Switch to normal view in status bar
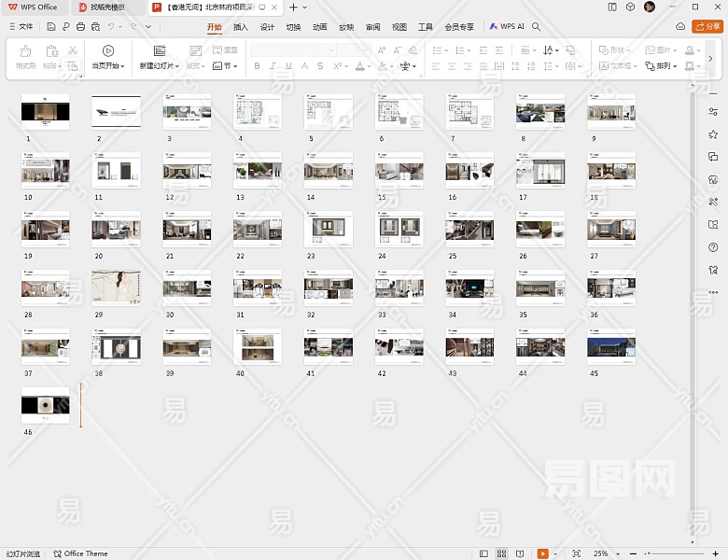Viewport: 728px width, 560px height. (x=483, y=553)
